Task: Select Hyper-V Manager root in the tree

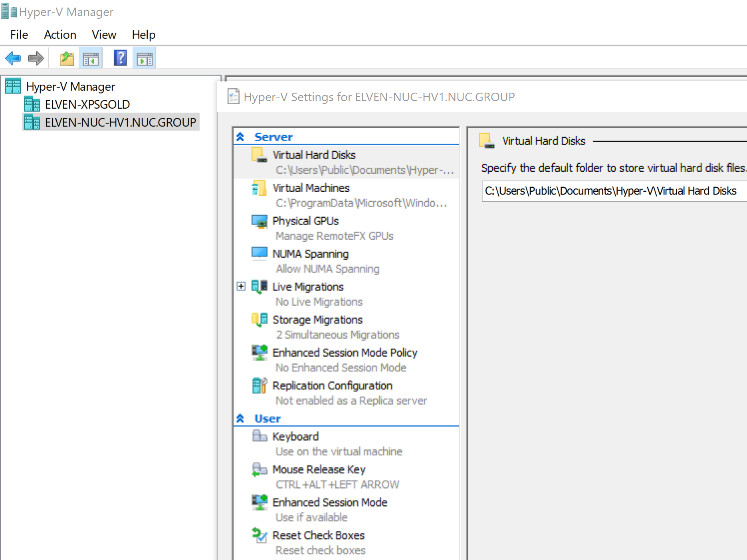Action: [70, 87]
